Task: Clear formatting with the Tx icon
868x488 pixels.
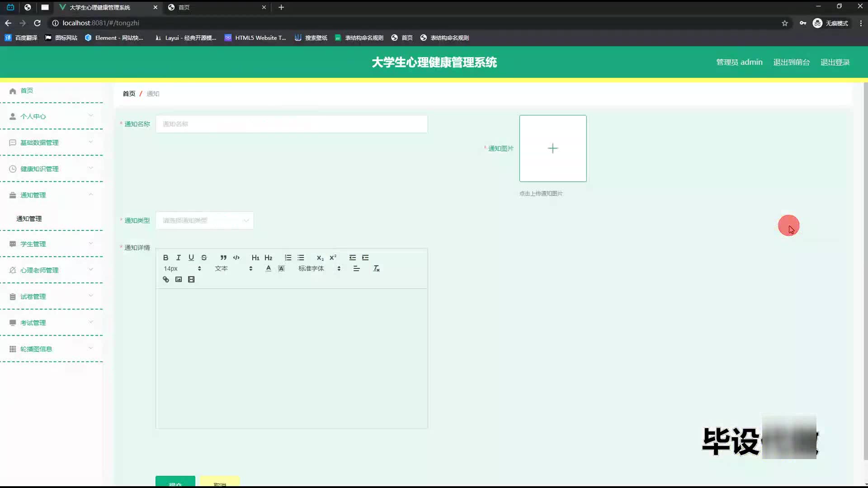Action: point(376,268)
